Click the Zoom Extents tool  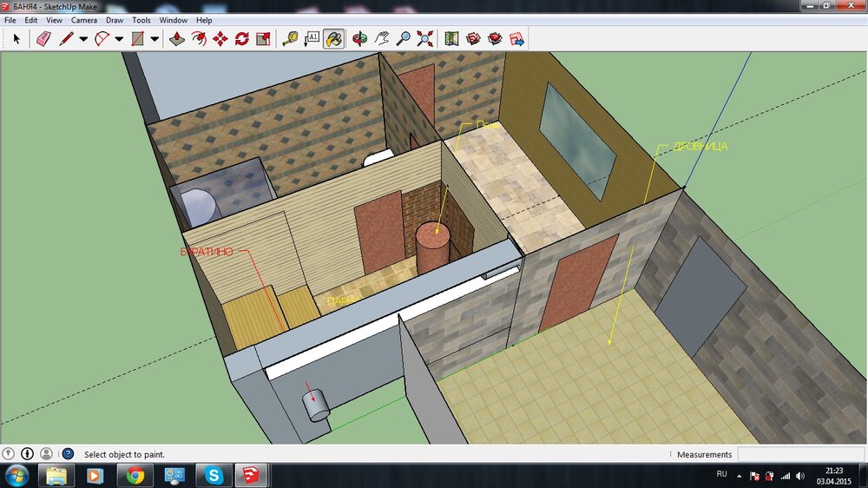(425, 39)
